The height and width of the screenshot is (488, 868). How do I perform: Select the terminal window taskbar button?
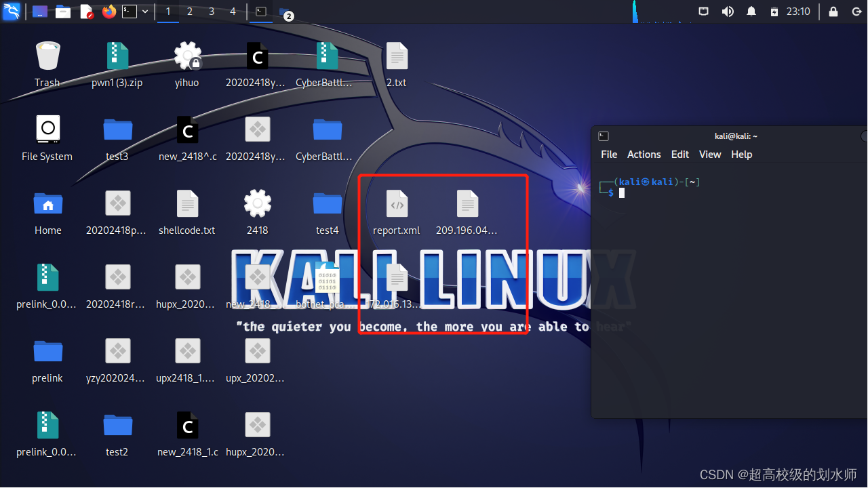click(260, 12)
